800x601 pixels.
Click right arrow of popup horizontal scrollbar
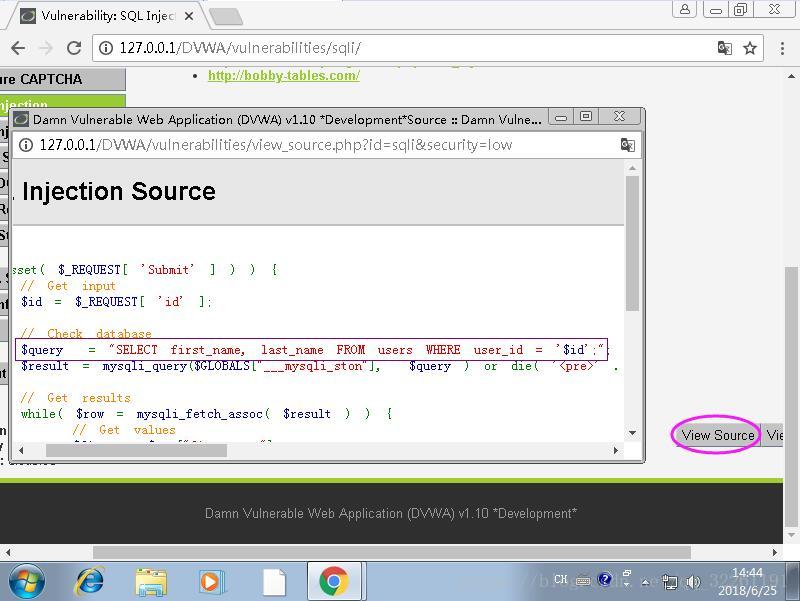616,450
